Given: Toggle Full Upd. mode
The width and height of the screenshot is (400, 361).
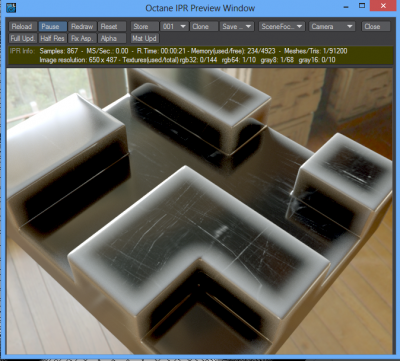Looking at the screenshot, I should click(x=23, y=38).
